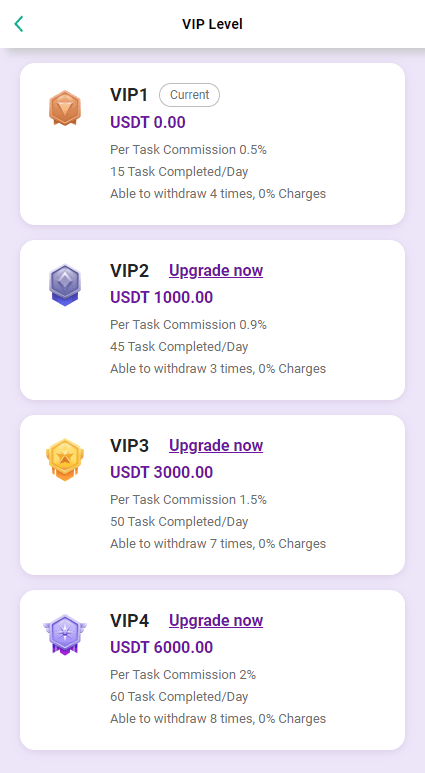
Task: Upgrade now to VIP4
Action: pyautogui.click(x=216, y=620)
